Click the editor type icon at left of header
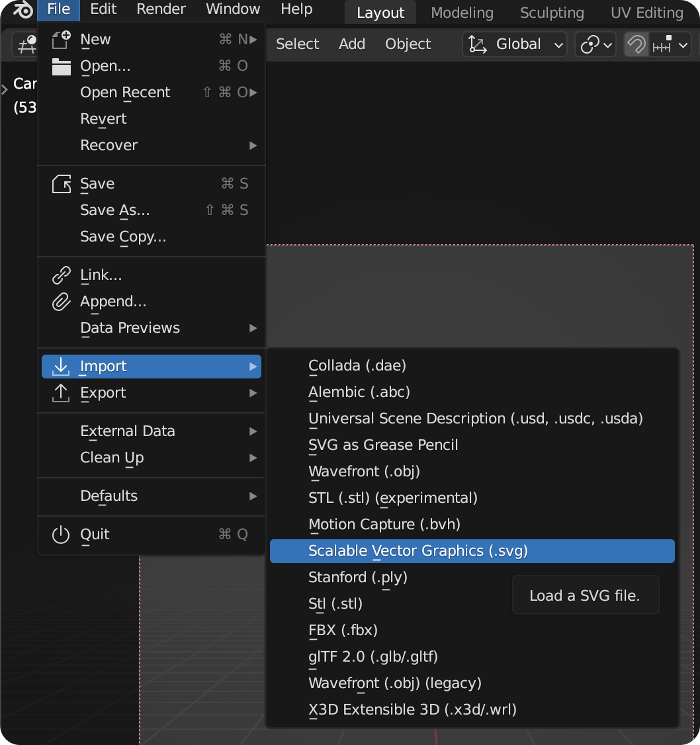Viewport: 700px width, 745px height. point(26,45)
